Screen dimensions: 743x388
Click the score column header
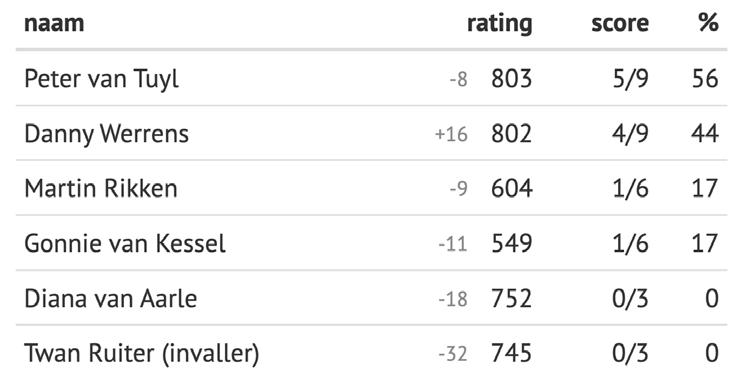tap(620, 23)
